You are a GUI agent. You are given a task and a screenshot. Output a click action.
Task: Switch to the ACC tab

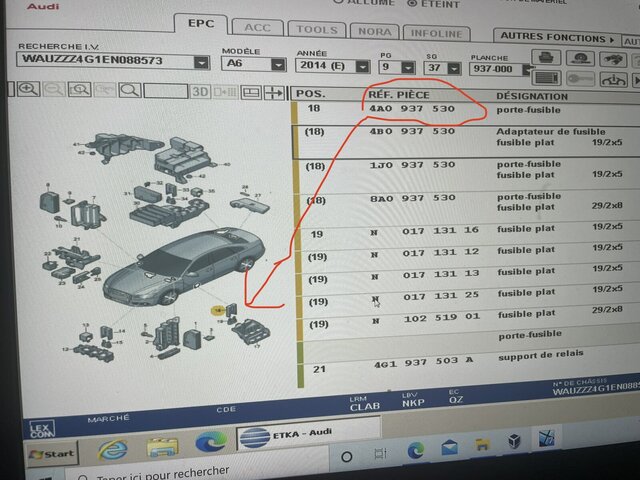[x=257, y=28]
